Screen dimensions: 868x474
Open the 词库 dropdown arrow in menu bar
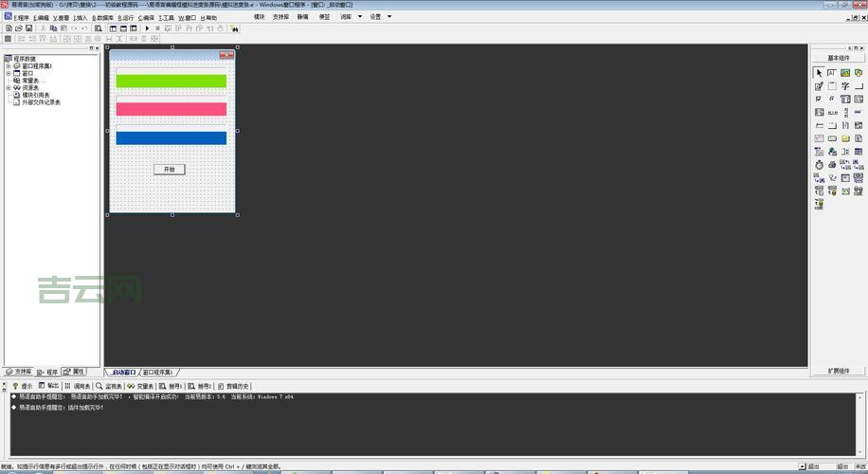pos(360,17)
